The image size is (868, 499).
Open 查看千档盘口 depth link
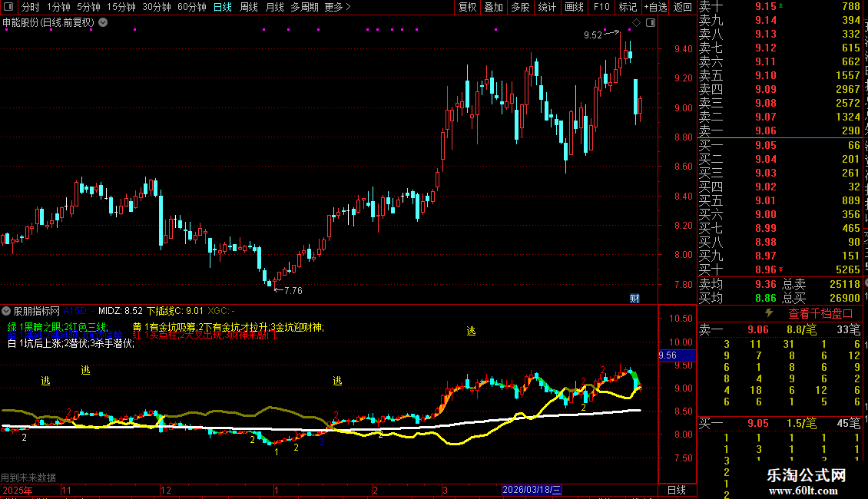coord(820,314)
